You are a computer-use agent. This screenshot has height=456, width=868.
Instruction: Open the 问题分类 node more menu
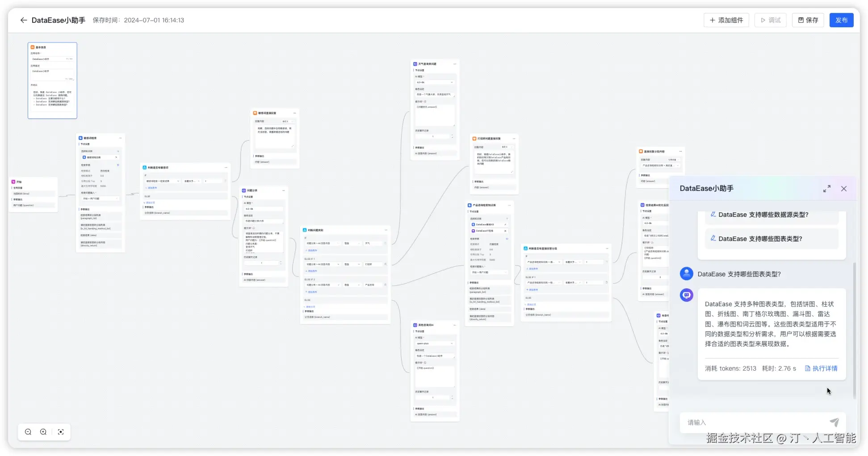point(283,190)
